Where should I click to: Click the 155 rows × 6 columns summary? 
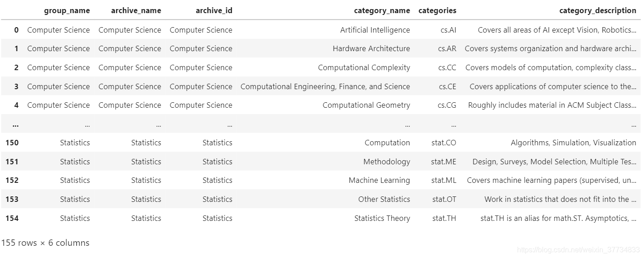(45, 243)
